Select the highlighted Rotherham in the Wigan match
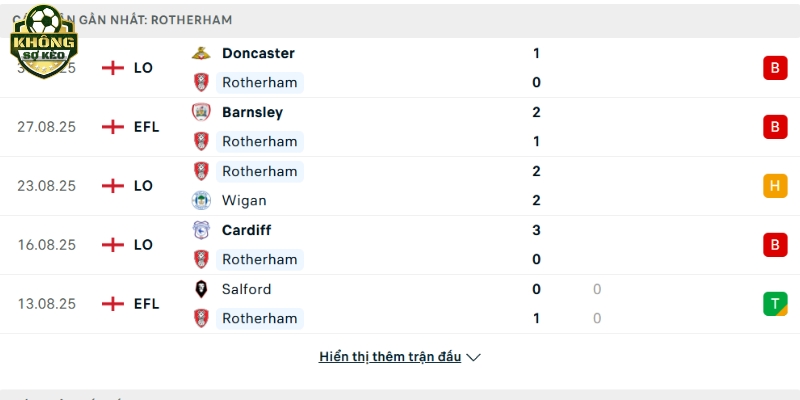 pos(260,171)
